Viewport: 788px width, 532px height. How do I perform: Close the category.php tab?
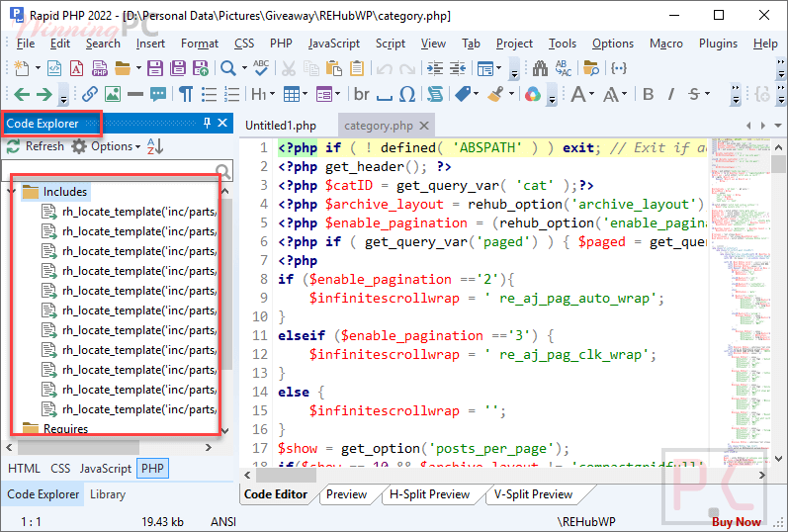point(424,126)
